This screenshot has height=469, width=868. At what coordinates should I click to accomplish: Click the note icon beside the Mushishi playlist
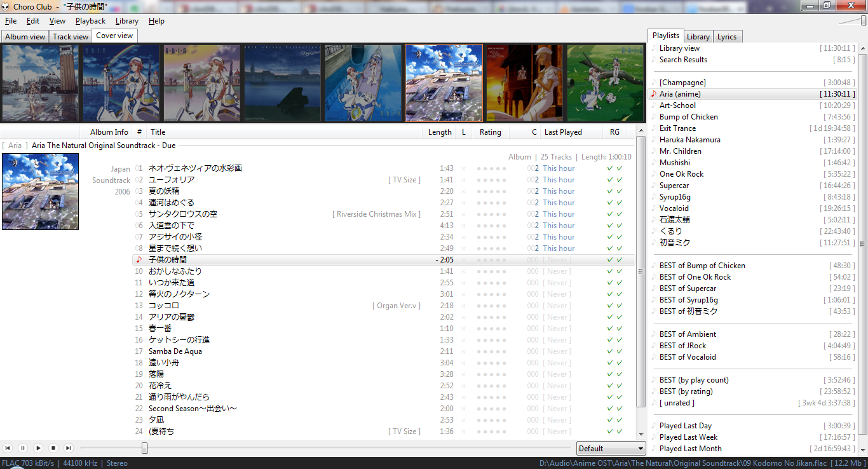click(x=654, y=163)
